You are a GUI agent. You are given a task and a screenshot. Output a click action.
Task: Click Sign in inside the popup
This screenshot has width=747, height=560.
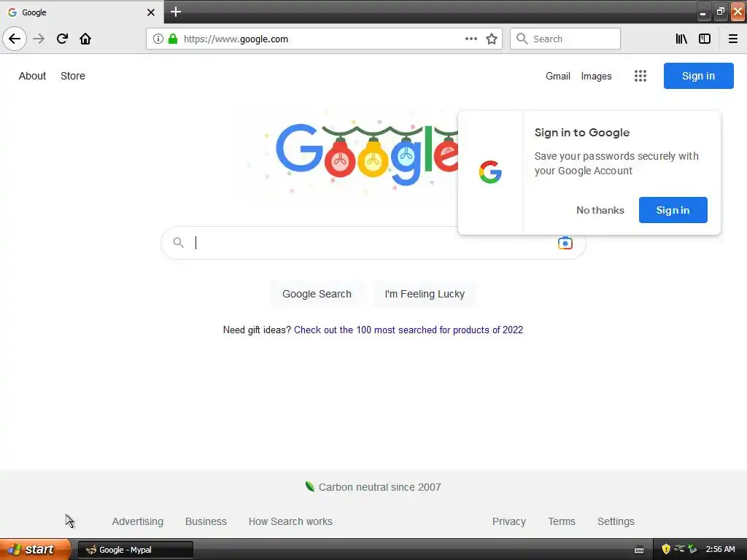pos(673,210)
